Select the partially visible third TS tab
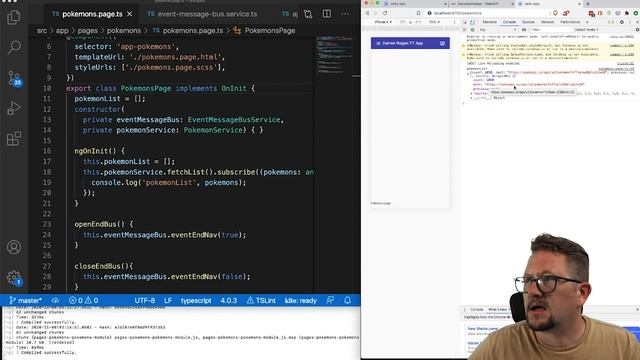The width and height of the screenshot is (640, 360). (289, 14)
